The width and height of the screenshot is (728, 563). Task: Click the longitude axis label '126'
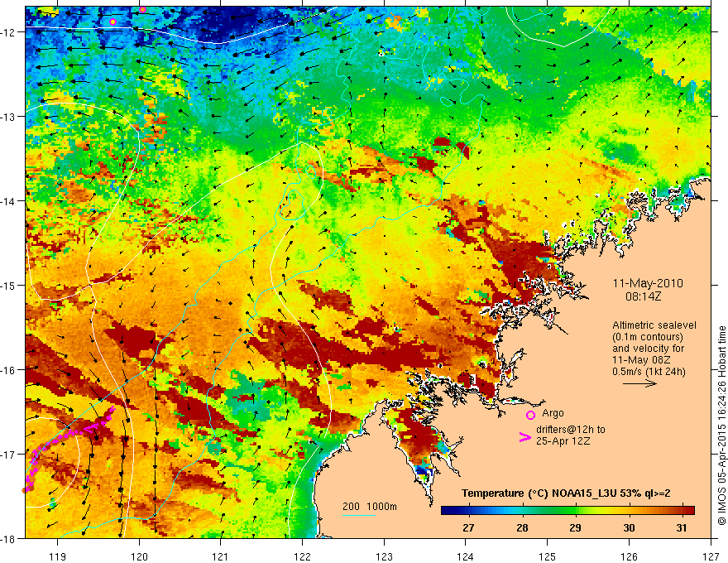[629, 556]
